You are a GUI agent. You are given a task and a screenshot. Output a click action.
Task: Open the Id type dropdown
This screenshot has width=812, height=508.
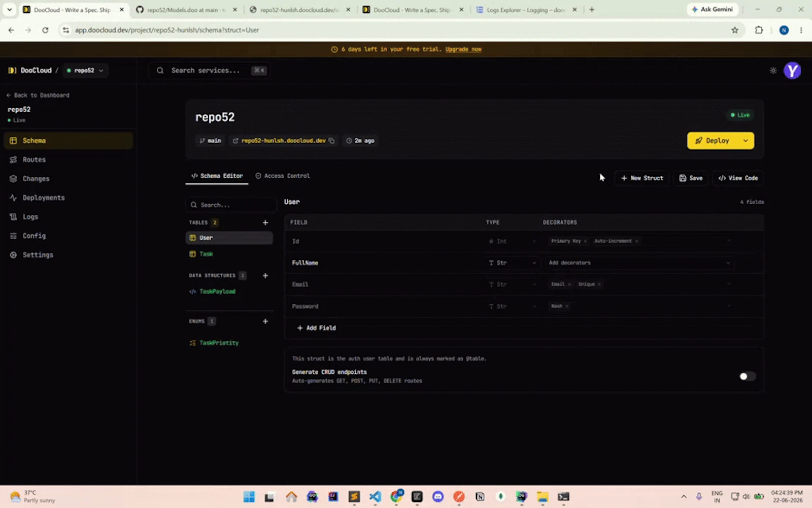(x=513, y=241)
